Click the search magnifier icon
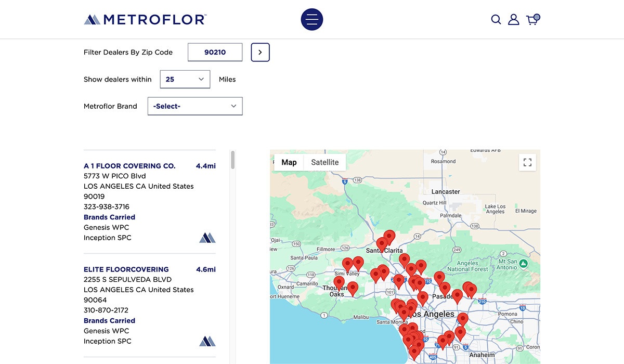The width and height of the screenshot is (624, 364). pyautogui.click(x=496, y=20)
